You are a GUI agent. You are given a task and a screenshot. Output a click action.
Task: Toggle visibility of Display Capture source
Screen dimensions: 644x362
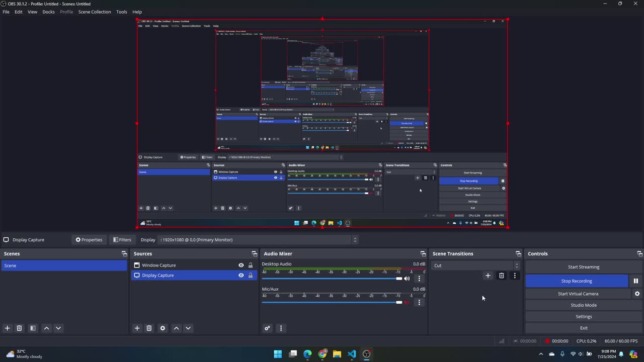(x=241, y=276)
